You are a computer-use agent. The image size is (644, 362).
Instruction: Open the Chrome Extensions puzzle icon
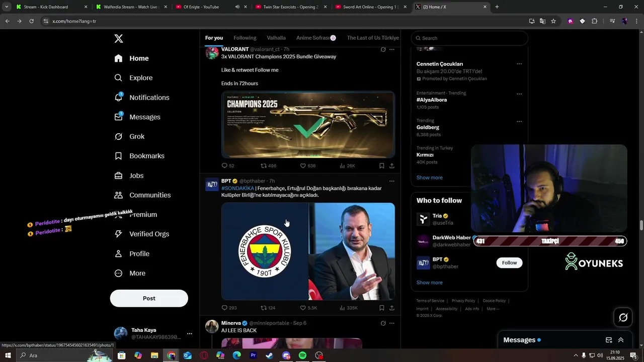coord(595,21)
